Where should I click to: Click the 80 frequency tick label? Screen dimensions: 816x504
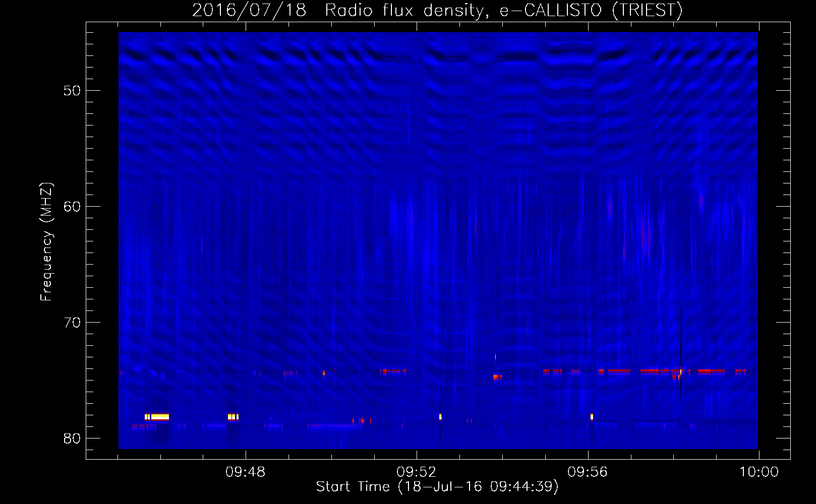[x=72, y=438]
